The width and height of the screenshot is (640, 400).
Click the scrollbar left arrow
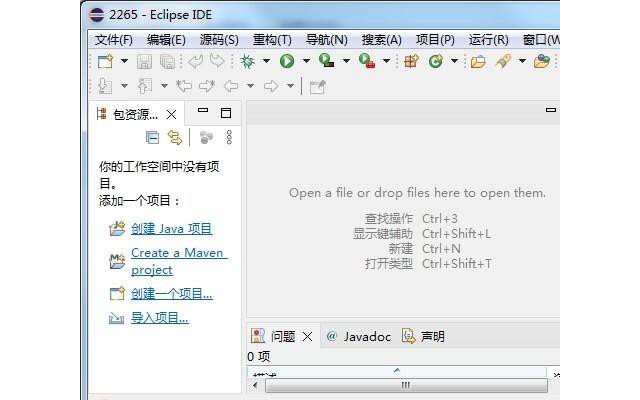255,385
